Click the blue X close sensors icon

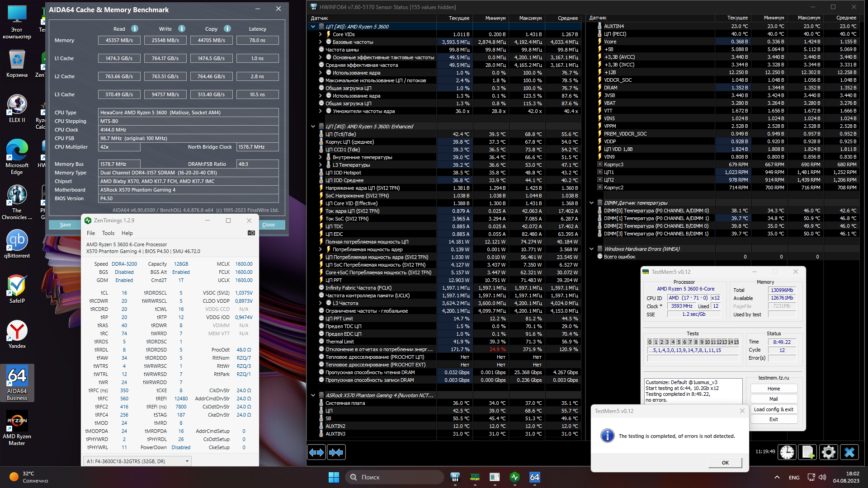(x=849, y=452)
